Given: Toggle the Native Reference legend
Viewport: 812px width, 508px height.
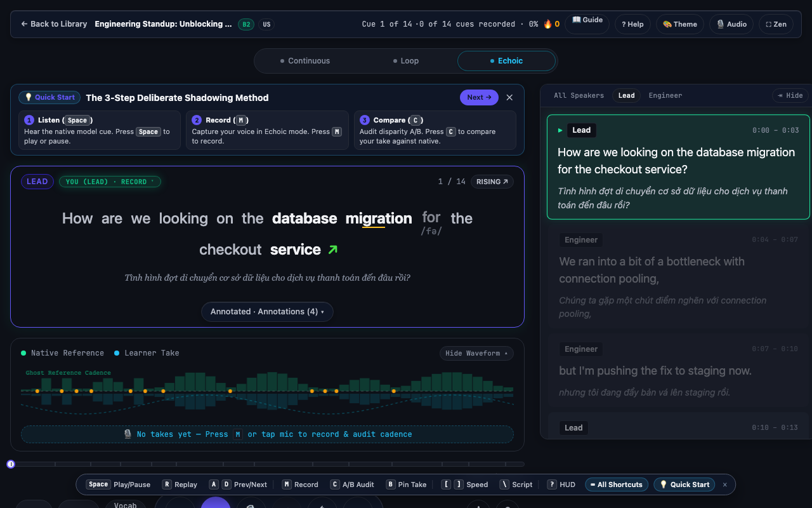Looking at the screenshot, I should 62,353.
